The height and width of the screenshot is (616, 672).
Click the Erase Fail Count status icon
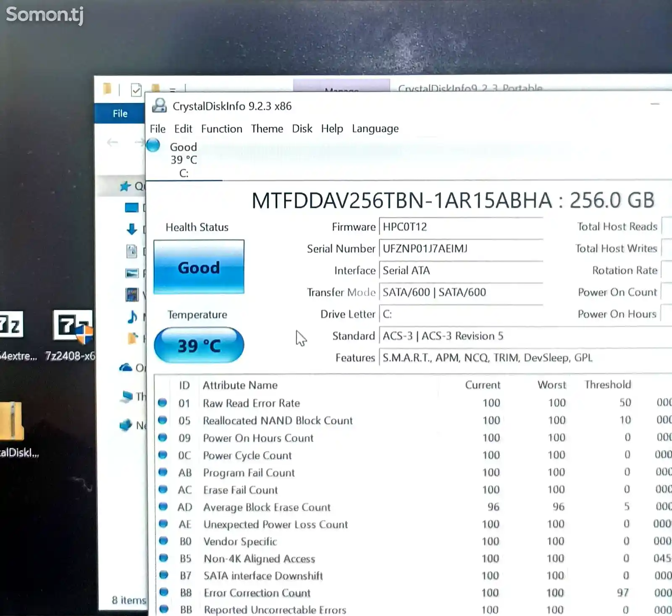click(163, 489)
